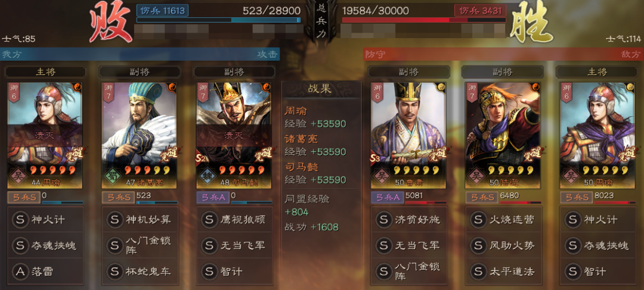Click the 落雷 A-rank skill icon
Image resolution: width=644 pixels, height=290 pixels.
tap(20, 272)
